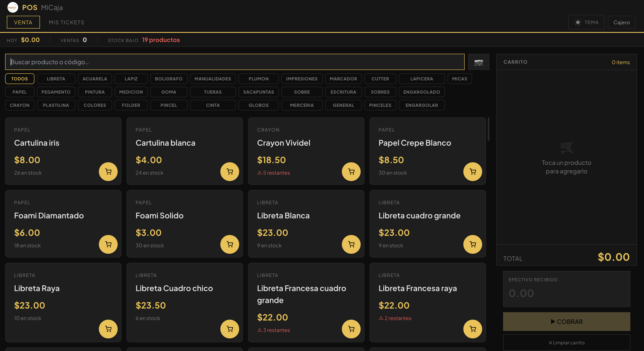Add Libreta Blanca to cart

[x=351, y=244]
